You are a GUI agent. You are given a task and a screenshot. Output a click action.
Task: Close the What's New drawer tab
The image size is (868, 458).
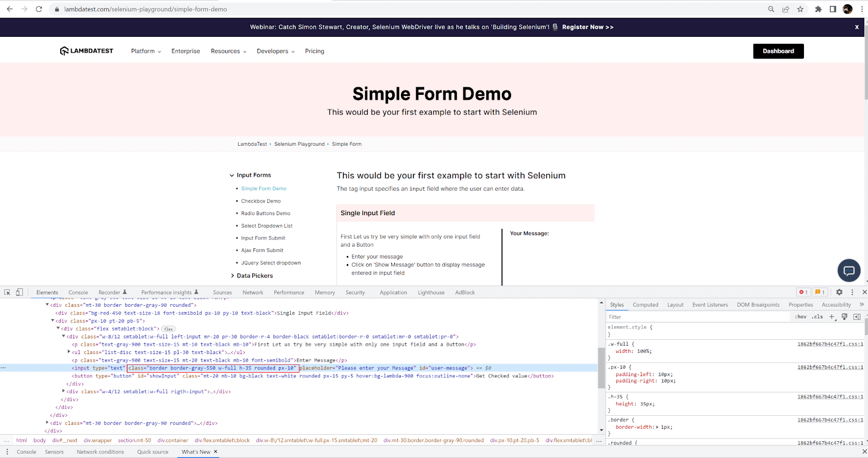[x=215, y=451]
